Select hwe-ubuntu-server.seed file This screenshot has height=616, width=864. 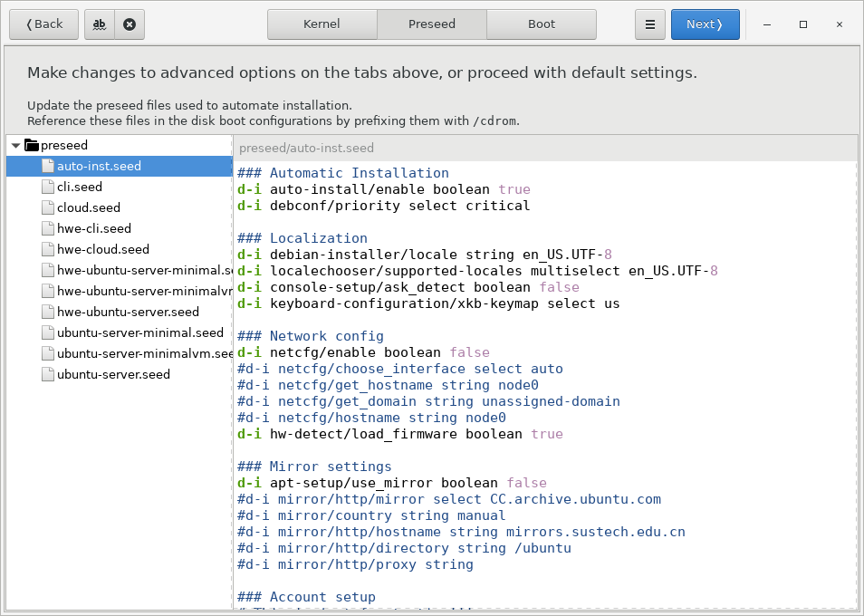point(119,312)
